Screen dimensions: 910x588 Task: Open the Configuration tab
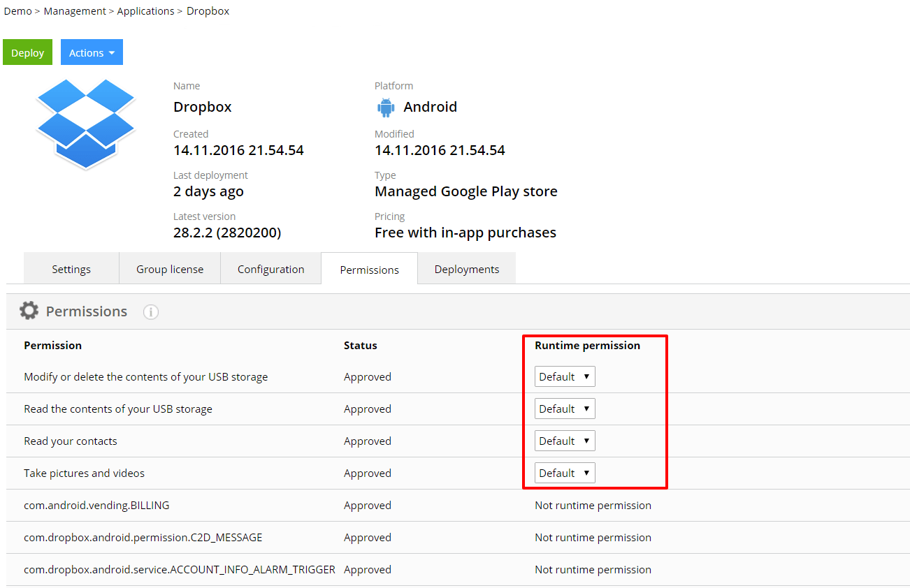(x=271, y=269)
